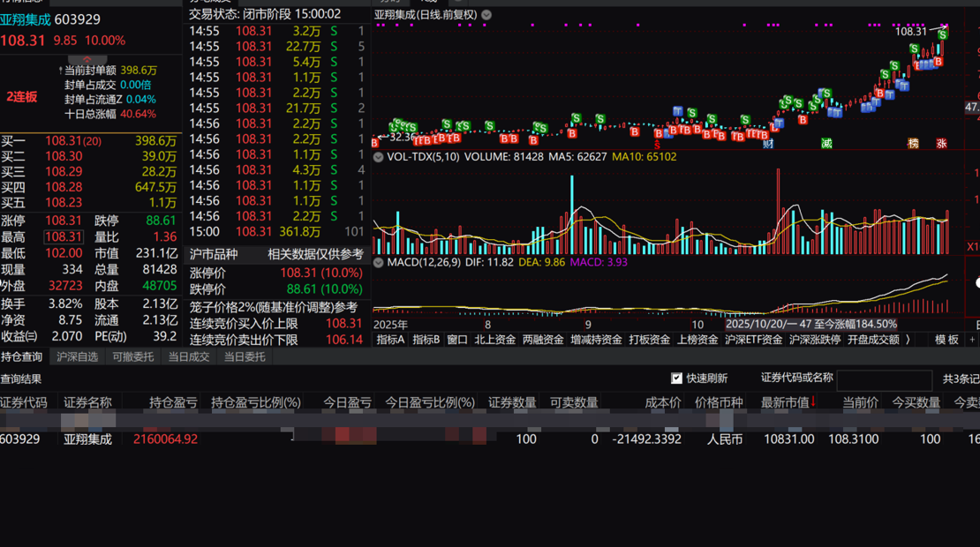Click the boxed 最高 value 108.31
The image size is (980, 547).
(63, 237)
